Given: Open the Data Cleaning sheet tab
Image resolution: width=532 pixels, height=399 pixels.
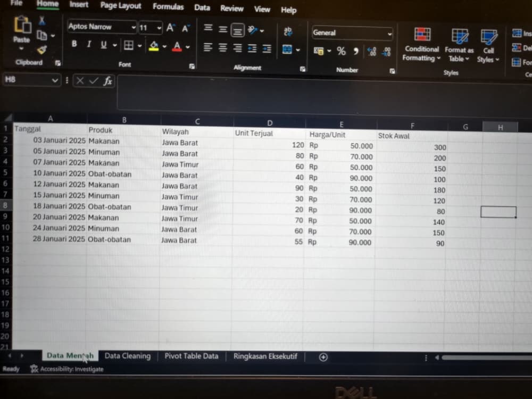Looking at the screenshot, I should [128, 356].
